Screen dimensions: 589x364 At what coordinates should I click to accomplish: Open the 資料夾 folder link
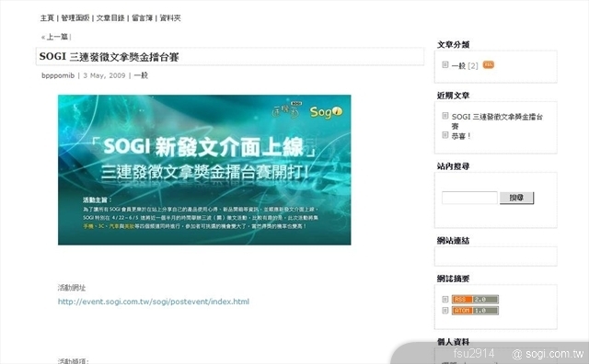pos(170,18)
